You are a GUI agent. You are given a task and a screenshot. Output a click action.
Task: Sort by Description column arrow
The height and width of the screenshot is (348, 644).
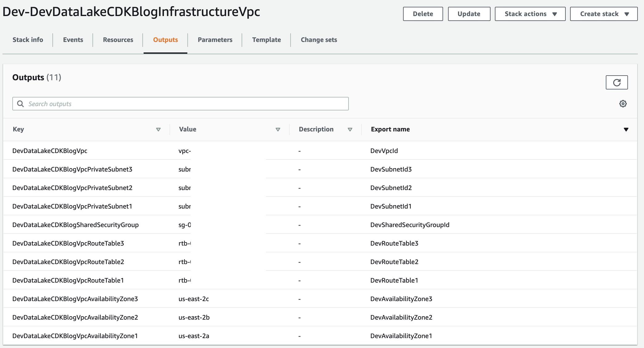(350, 129)
